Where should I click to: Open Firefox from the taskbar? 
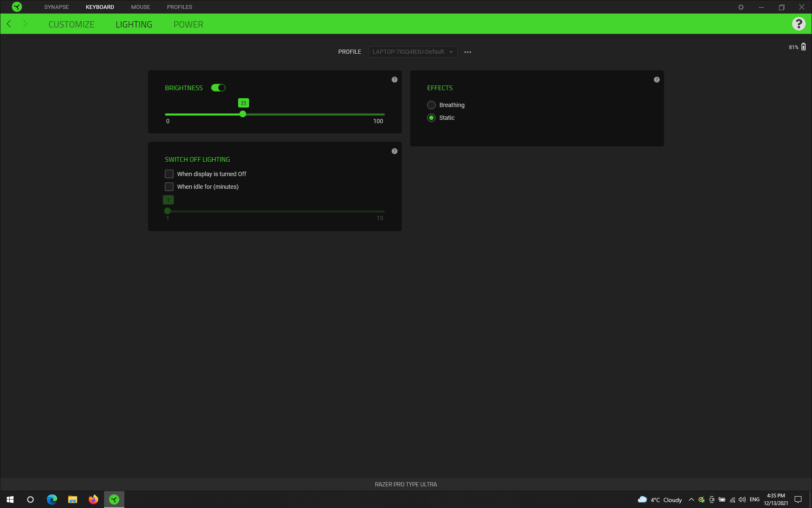pyautogui.click(x=93, y=500)
